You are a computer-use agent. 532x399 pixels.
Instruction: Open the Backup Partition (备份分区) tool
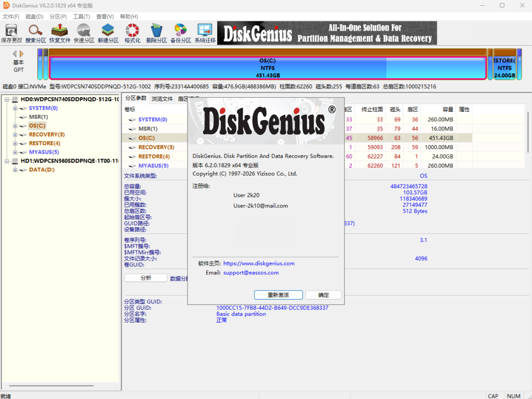180,33
